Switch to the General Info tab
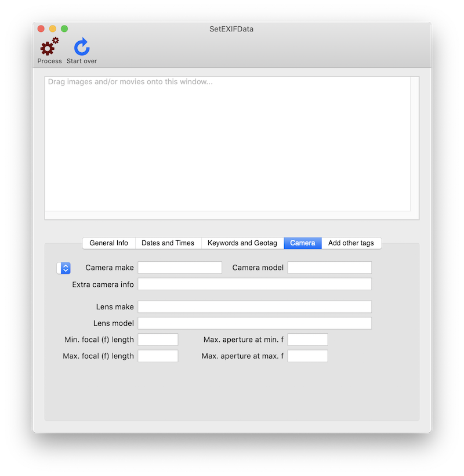The image size is (464, 476). tap(109, 243)
